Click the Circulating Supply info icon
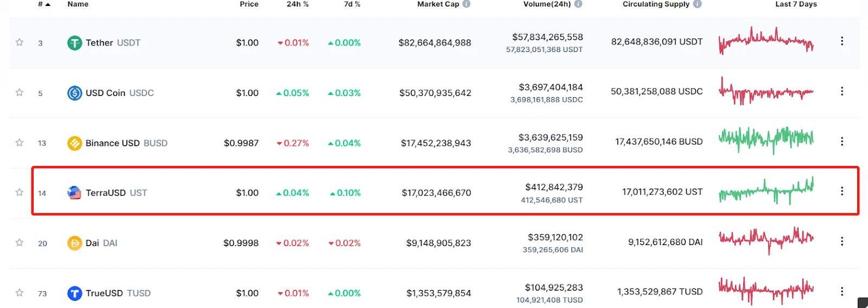 click(x=698, y=4)
